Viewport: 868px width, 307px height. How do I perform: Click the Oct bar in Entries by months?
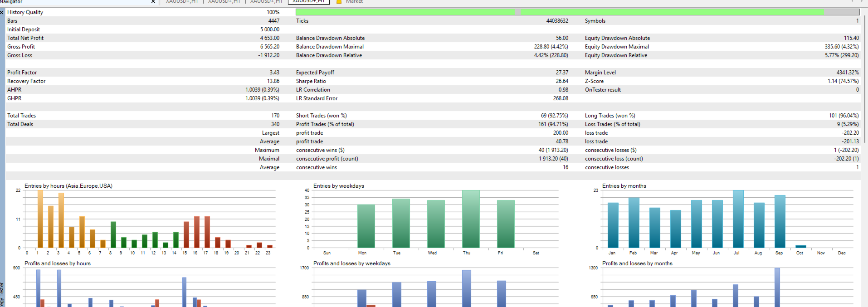(x=801, y=246)
